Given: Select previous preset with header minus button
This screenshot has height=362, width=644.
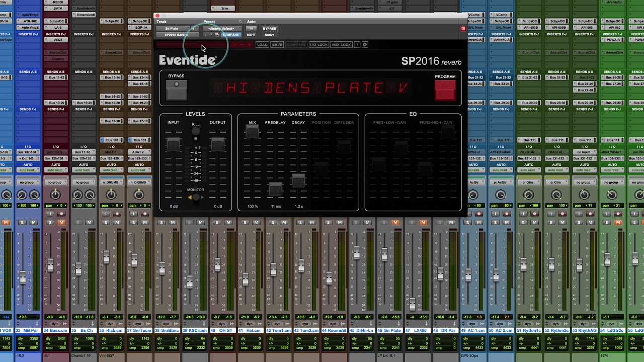Looking at the screenshot, I should (x=205, y=35).
